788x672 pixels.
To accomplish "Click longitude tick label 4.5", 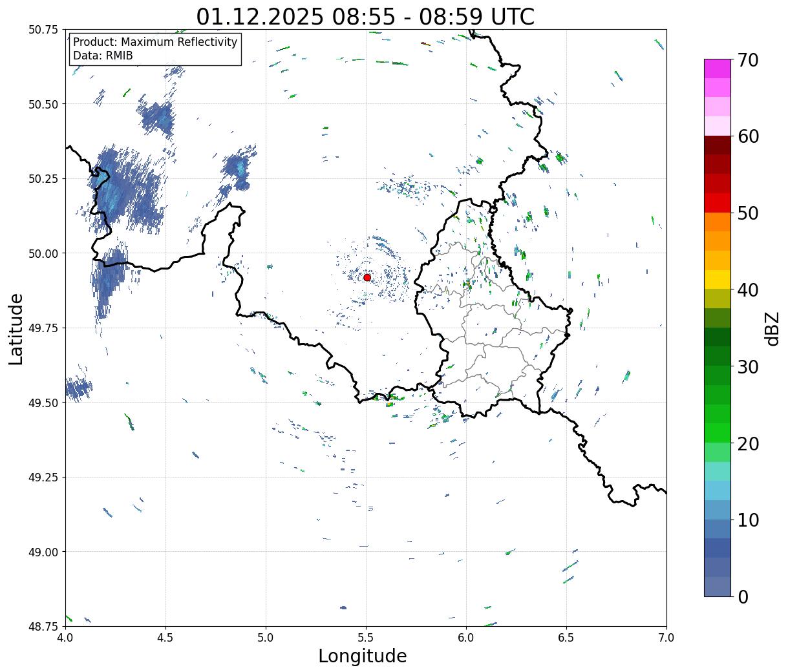I will (165, 638).
